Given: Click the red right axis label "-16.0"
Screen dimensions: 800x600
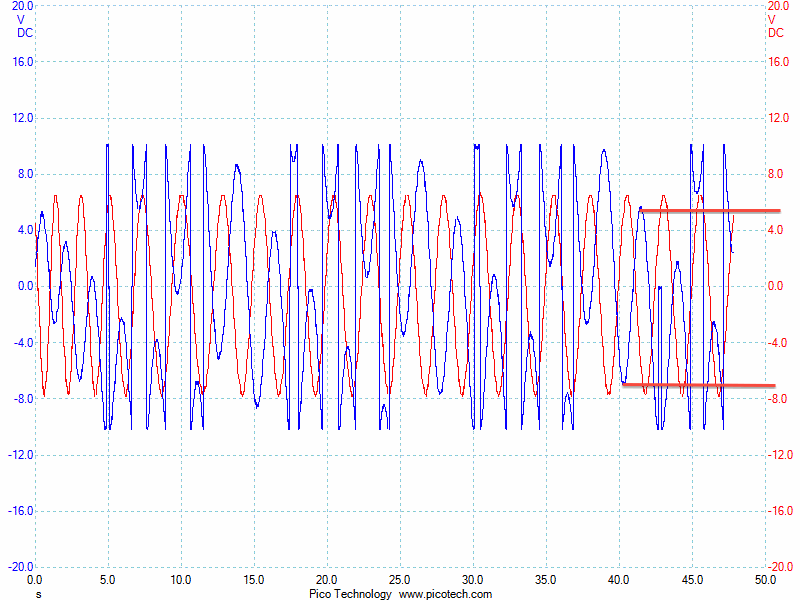Looking at the screenshot, I should (x=780, y=511).
